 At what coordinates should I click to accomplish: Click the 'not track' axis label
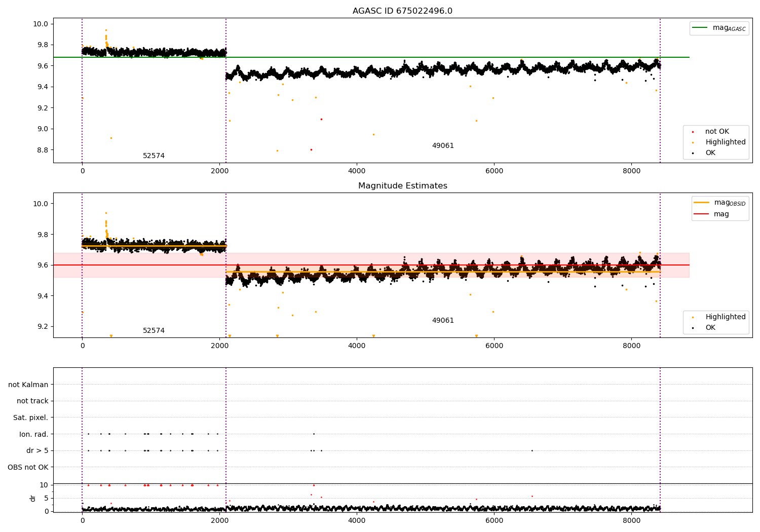32,401
